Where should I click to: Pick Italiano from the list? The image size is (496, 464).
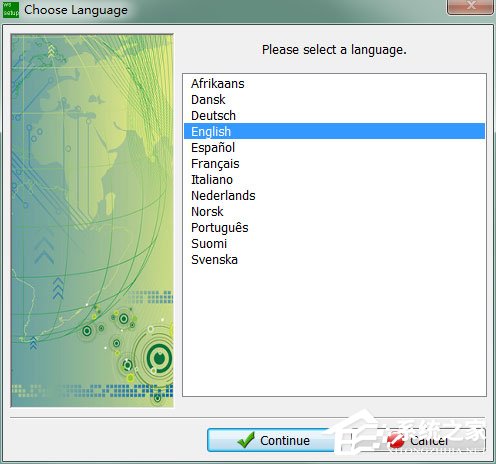pyautogui.click(x=334, y=179)
